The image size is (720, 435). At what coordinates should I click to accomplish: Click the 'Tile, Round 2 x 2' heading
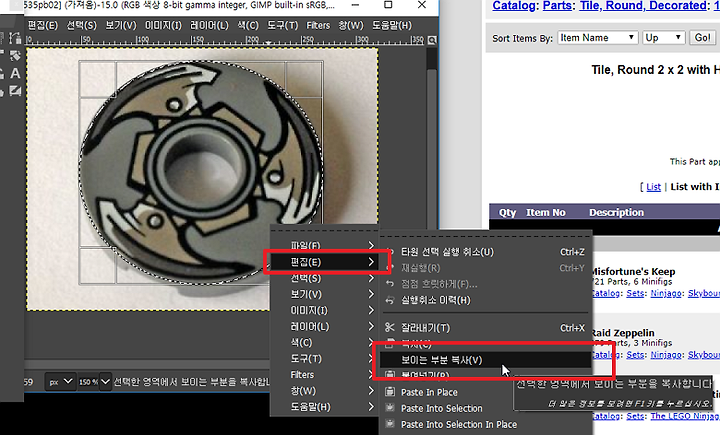[656, 70]
